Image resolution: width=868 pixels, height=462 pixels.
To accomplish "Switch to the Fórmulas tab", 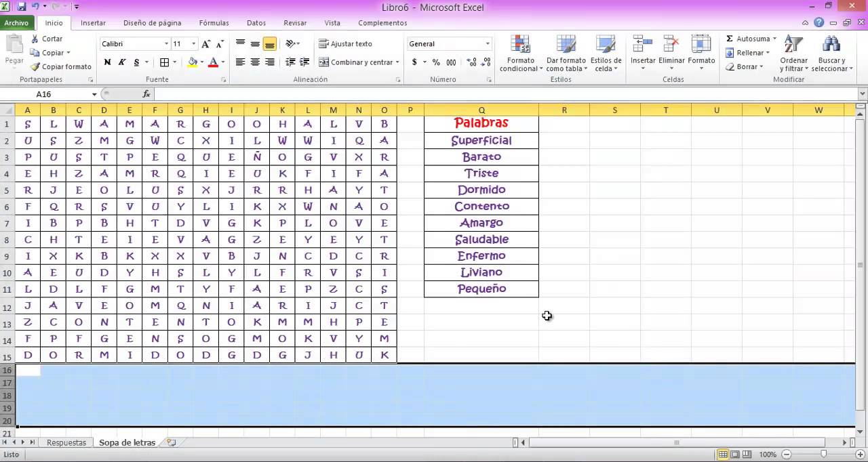I will click(214, 22).
